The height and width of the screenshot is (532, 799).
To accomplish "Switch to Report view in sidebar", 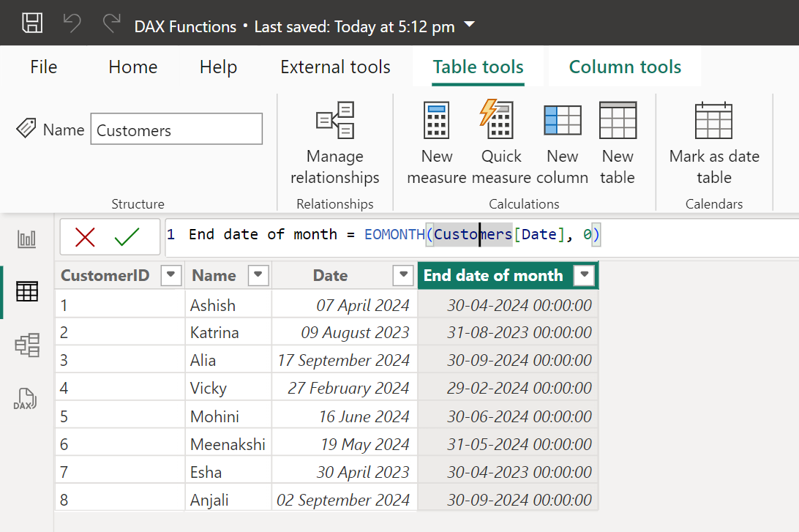I will pyautogui.click(x=27, y=239).
